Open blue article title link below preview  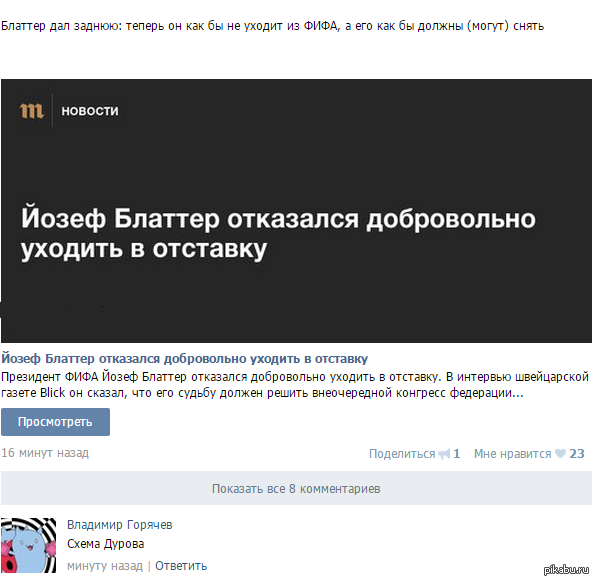click(x=184, y=359)
